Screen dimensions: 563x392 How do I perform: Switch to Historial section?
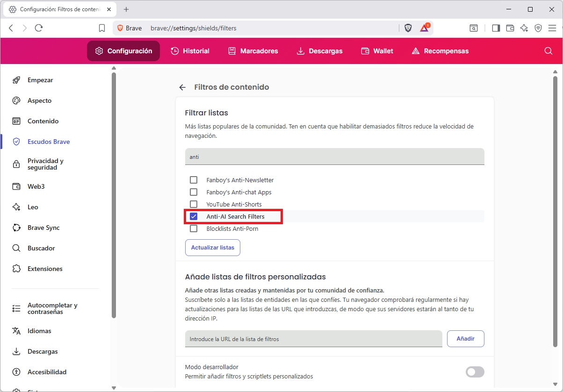click(x=190, y=51)
